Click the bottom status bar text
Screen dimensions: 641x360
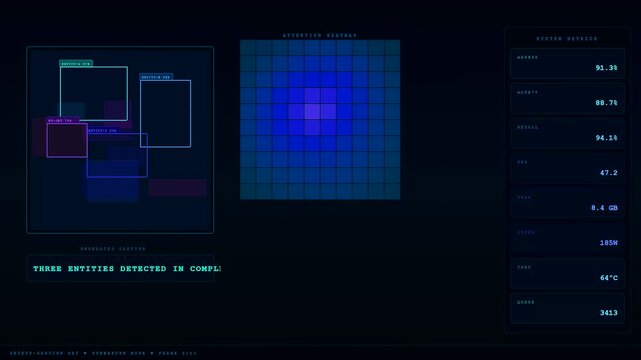(x=103, y=353)
